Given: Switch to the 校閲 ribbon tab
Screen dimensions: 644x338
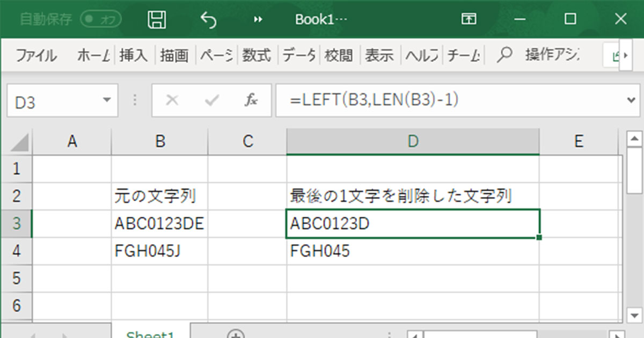Looking at the screenshot, I should (339, 55).
